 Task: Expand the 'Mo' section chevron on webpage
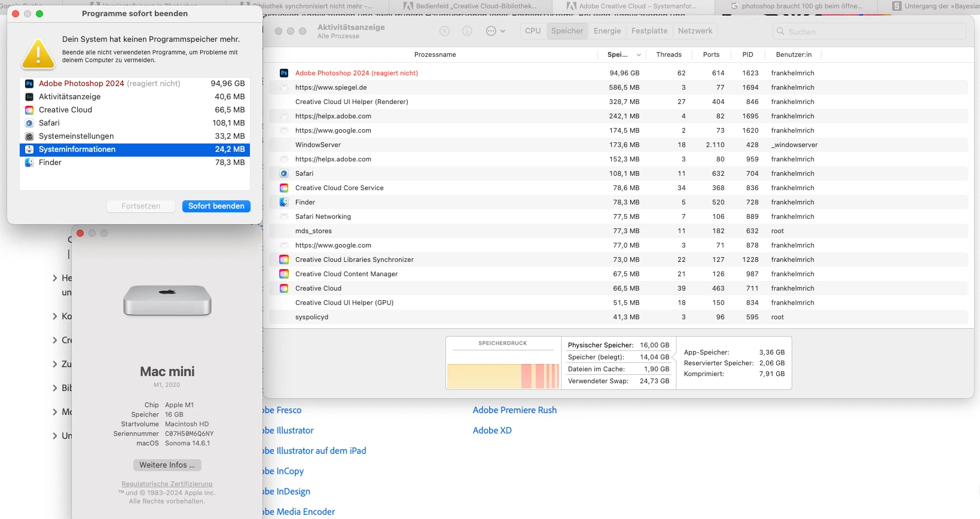55,412
